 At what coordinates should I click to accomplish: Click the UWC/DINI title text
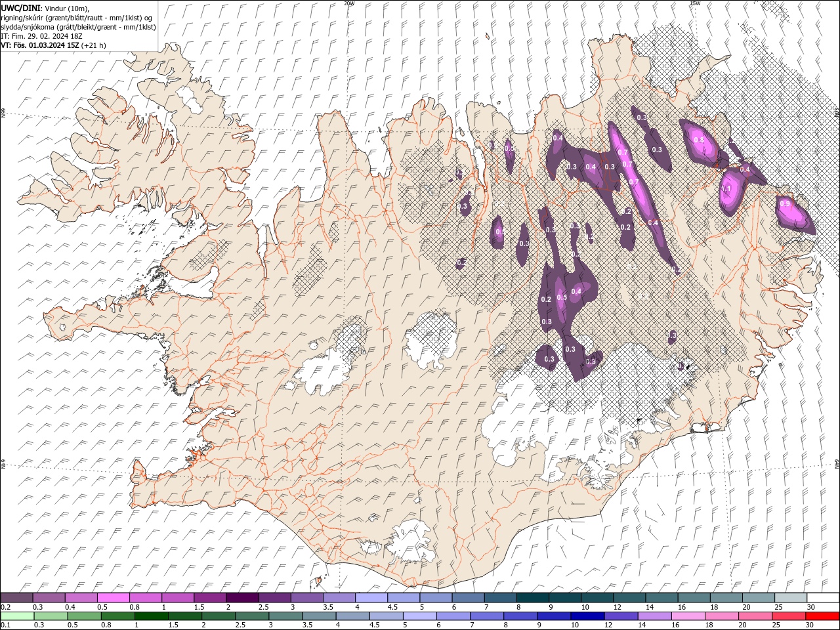click(x=20, y=7)
